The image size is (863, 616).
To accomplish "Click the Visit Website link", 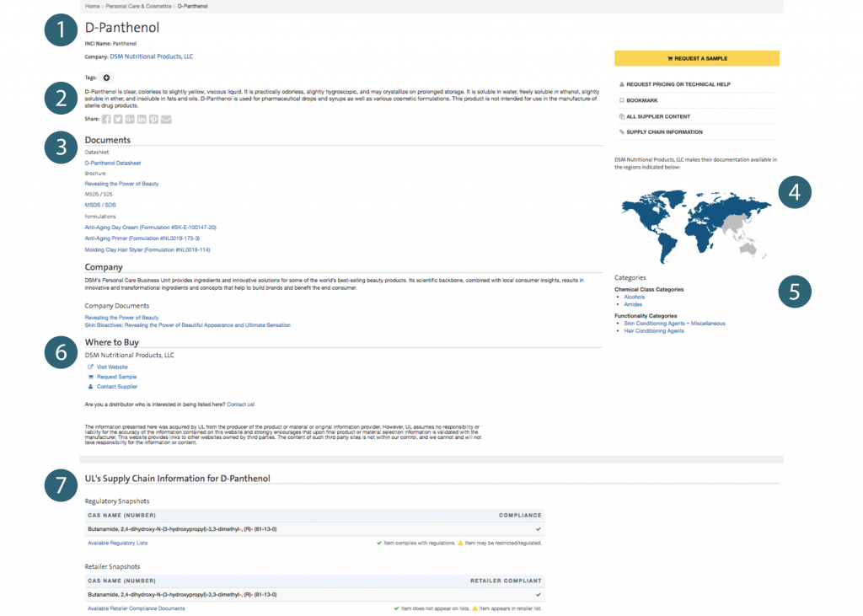I will 112,367.
